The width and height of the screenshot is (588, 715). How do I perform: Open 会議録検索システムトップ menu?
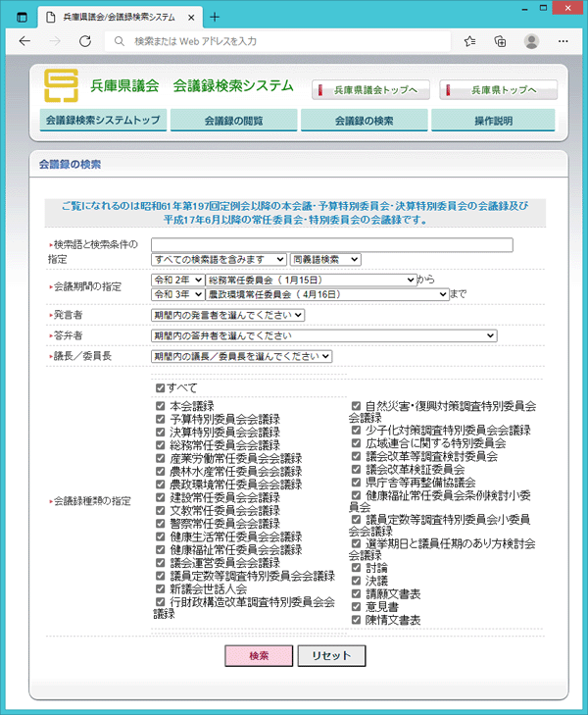tap(103, 121)
